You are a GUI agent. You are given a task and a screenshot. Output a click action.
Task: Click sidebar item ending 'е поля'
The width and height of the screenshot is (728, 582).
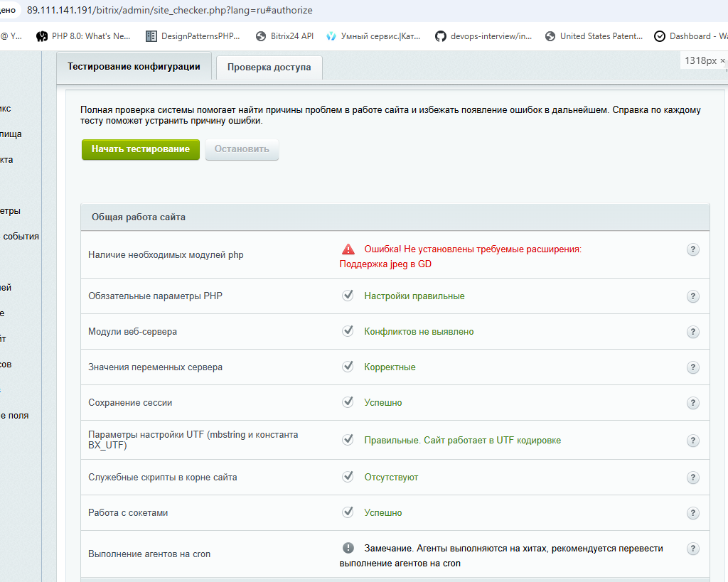tap(14, 416)
